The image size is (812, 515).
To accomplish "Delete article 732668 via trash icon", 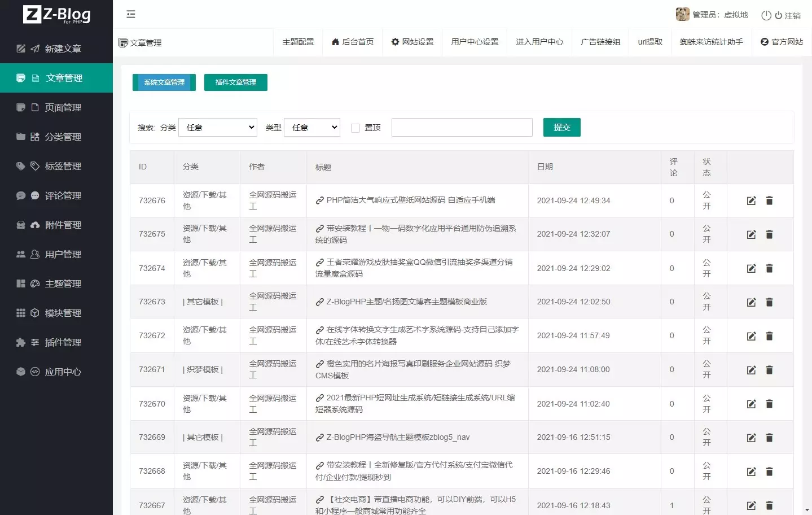I will tap(769, 472).
